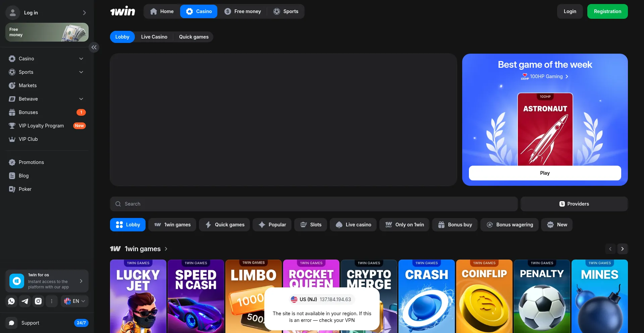
Task: Open Markets from the sidebar
Action: click(x=47, y=86)
